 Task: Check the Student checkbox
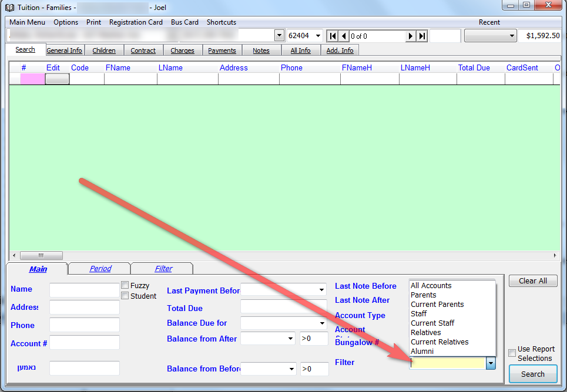click(125, 296)
